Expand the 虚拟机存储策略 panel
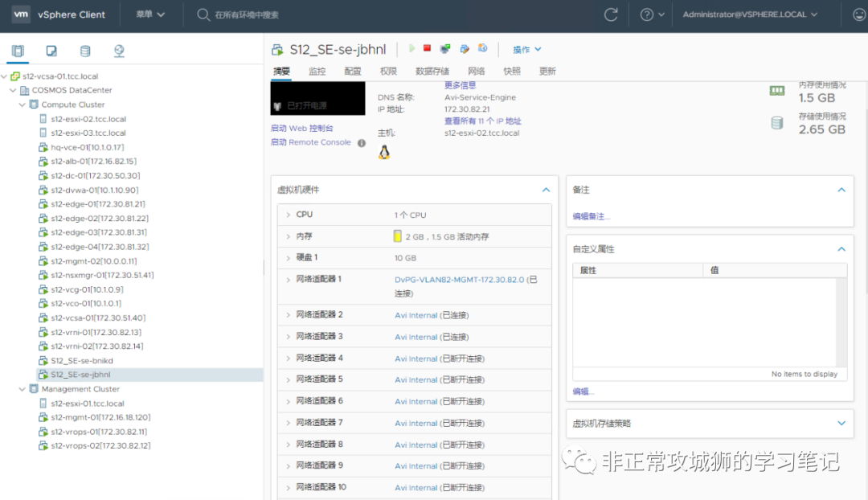Screen dimensions: 868x500 pyautogui.click(x=841, y=424)
